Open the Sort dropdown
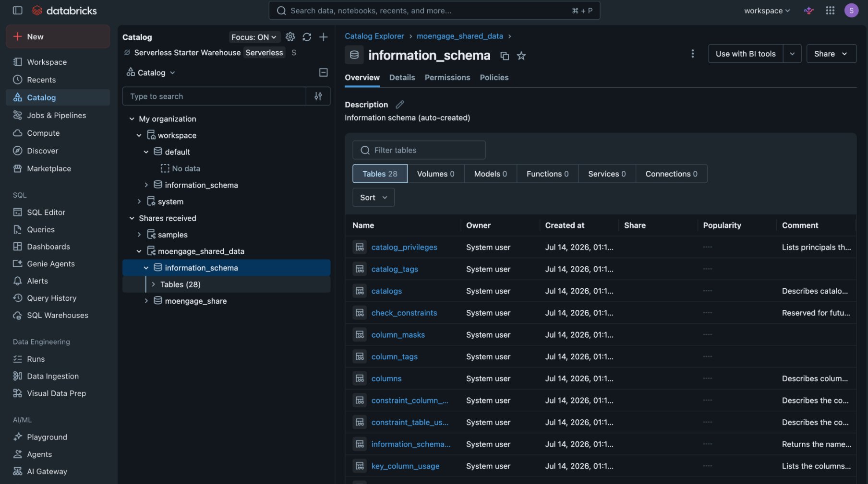The width and height of the screenshot is (868, 484). pos(374,198)
